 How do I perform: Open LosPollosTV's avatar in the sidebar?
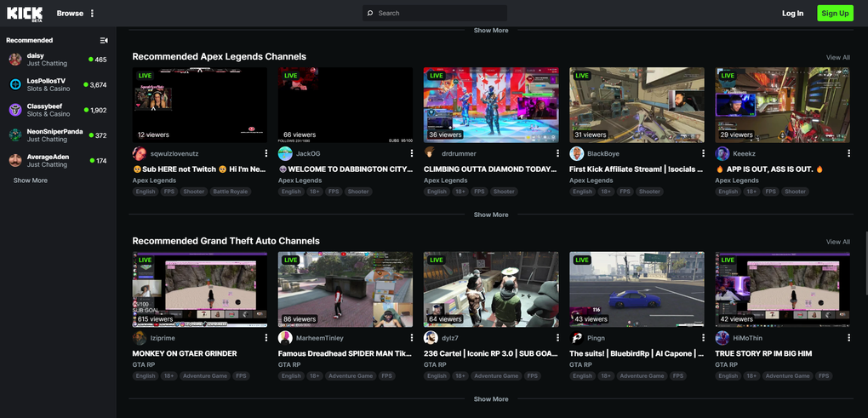[15, 85]
